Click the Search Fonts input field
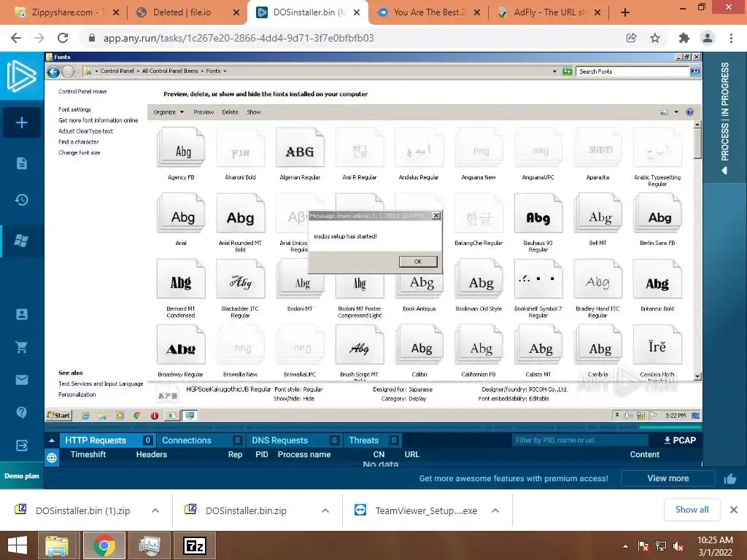The image size is (747, 560). pyautogui.click(x=632, y=71)
